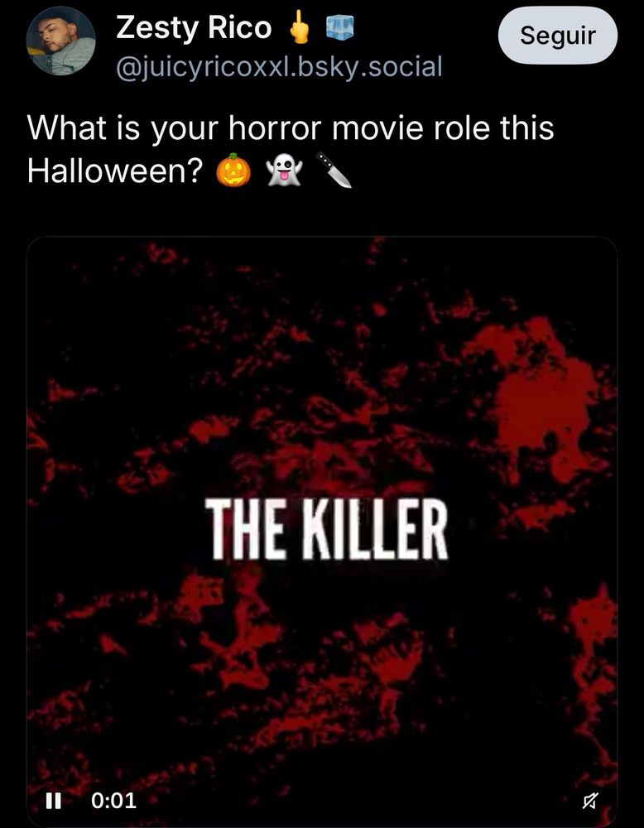Viewport: 644px width, 828px height.
Task: Click the video's dark top area
Action: coord(322,275)
